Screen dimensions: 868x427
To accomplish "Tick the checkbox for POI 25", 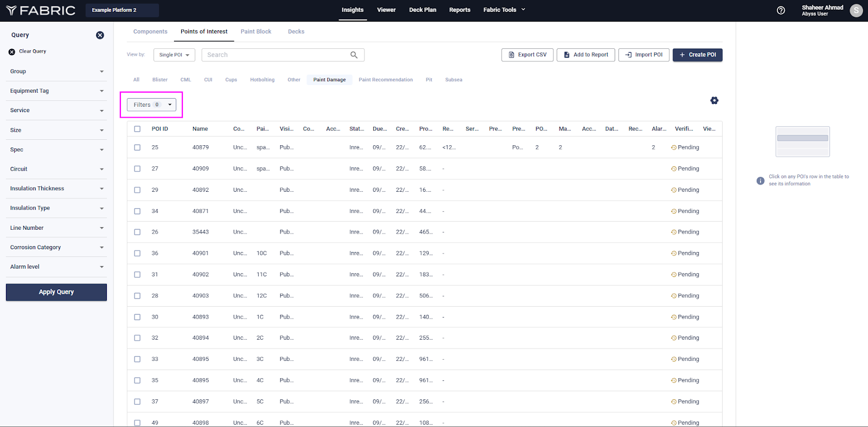I will tap(137, 147).
